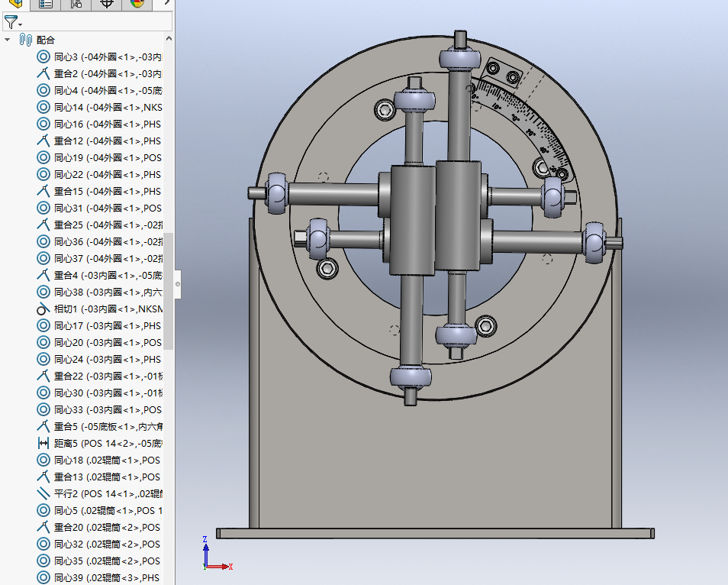Select the 重合20 (.02辊筒<2>,POS mate row
This screenshot has width=728, height=585.
(x=99, y=528)
